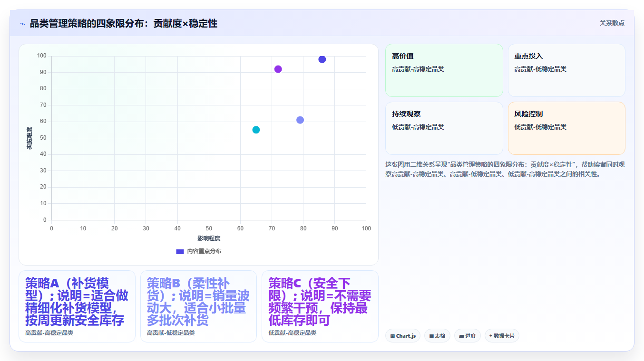Select the light-blue data point near 61
Screen dimensions: 644x361
[300, 120]
